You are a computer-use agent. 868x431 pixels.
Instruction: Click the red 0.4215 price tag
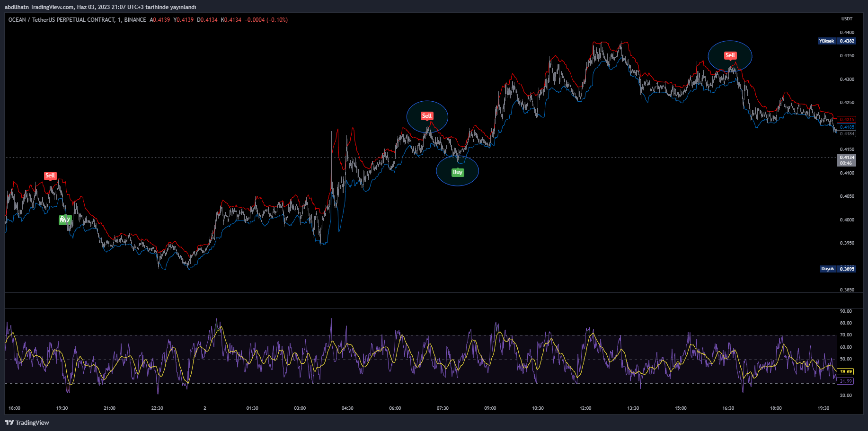click(x=847, y=120)
